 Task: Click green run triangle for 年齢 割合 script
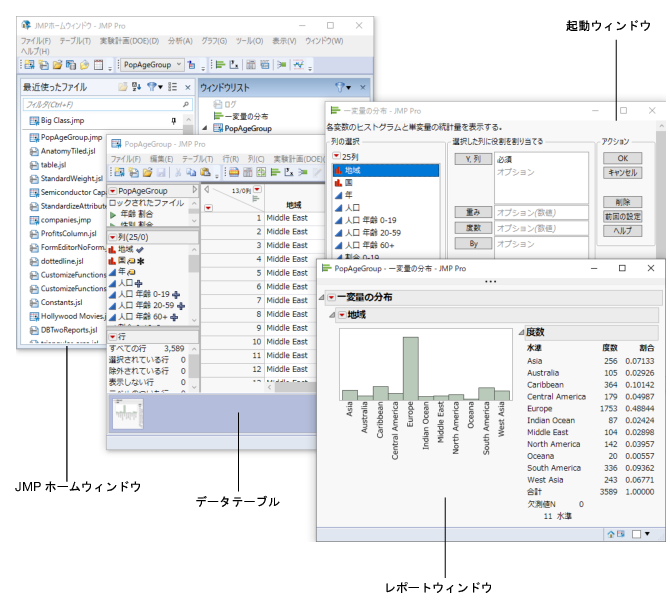click(113, 214)
